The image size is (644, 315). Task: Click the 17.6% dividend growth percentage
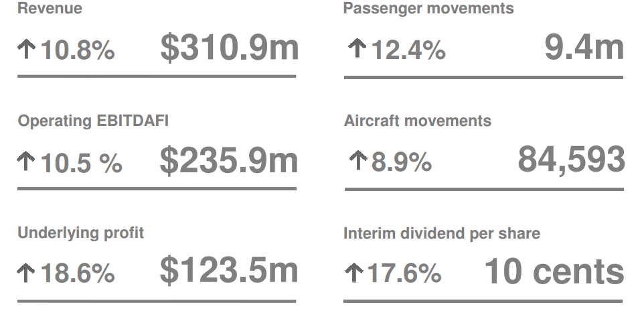click(404, 273)
